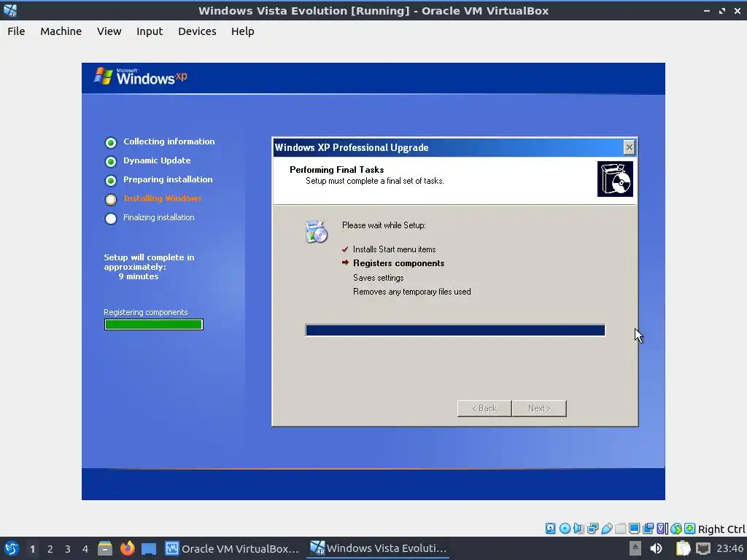Open the Machine menu

coord(61,31)
